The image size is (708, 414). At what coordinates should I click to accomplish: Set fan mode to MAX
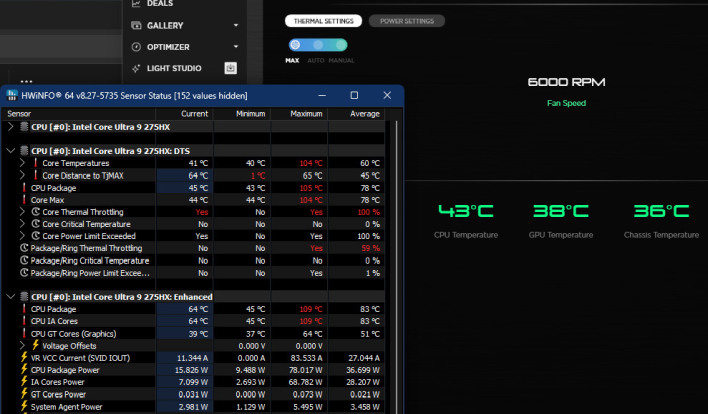294,45
